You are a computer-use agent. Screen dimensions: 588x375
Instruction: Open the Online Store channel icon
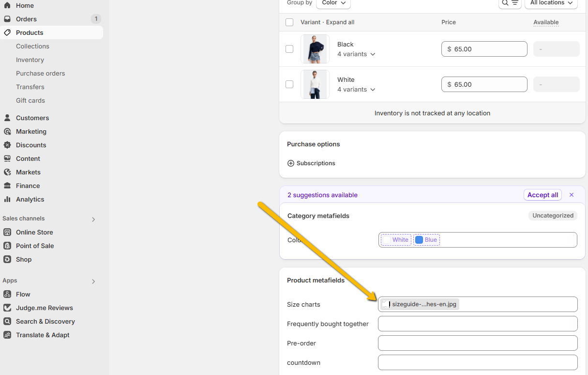point(7,232)
